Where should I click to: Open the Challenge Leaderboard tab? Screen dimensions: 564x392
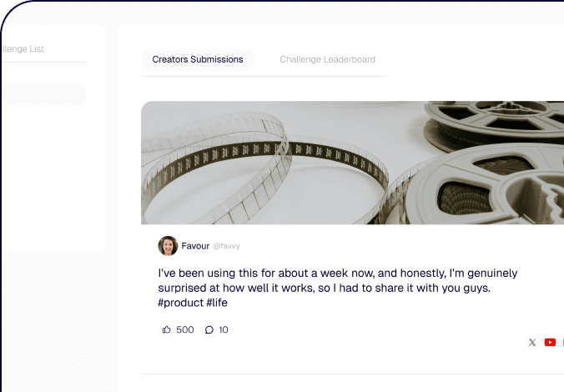coord(327,59)
